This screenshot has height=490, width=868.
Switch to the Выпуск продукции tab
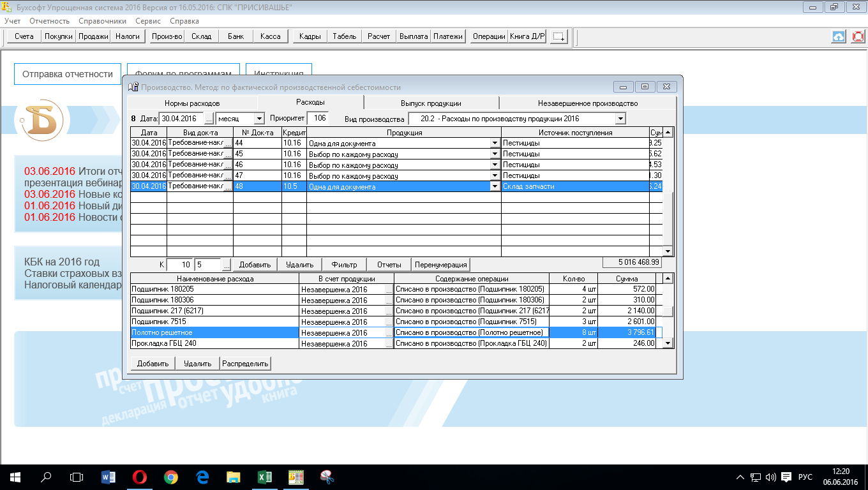pyautogui.click(x=431, y=103)
